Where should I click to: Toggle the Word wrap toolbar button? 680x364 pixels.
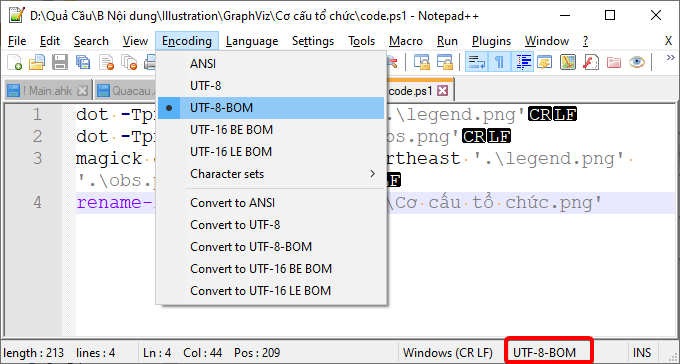[x=477, y=62]
